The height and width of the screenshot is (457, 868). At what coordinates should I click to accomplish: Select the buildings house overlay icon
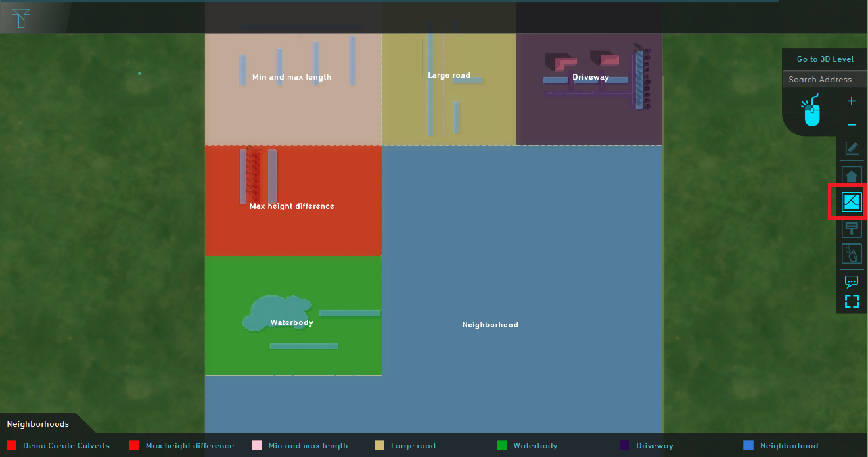851,176
